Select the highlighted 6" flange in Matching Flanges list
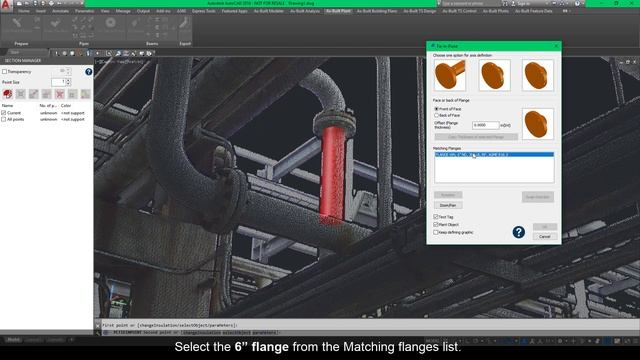 pos(494,155)
